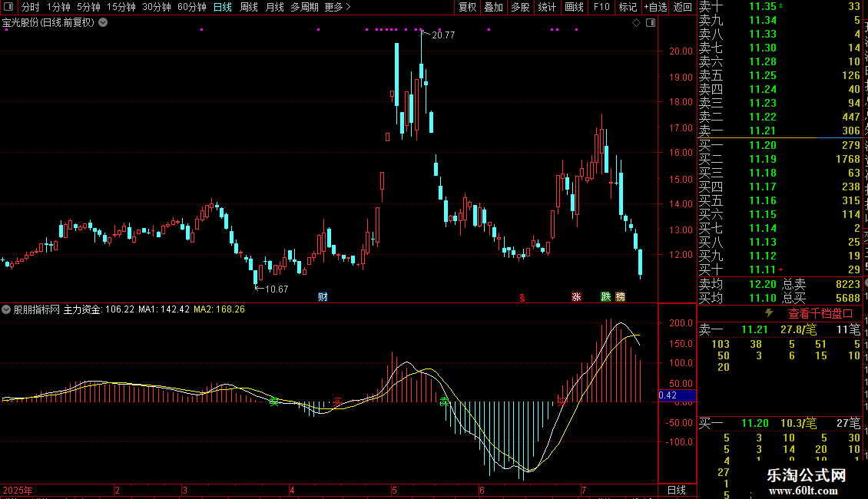Screen dimensions: 868x499
Task: Click the 0.42 value box on indicator axis
Action: pos(677,395)
